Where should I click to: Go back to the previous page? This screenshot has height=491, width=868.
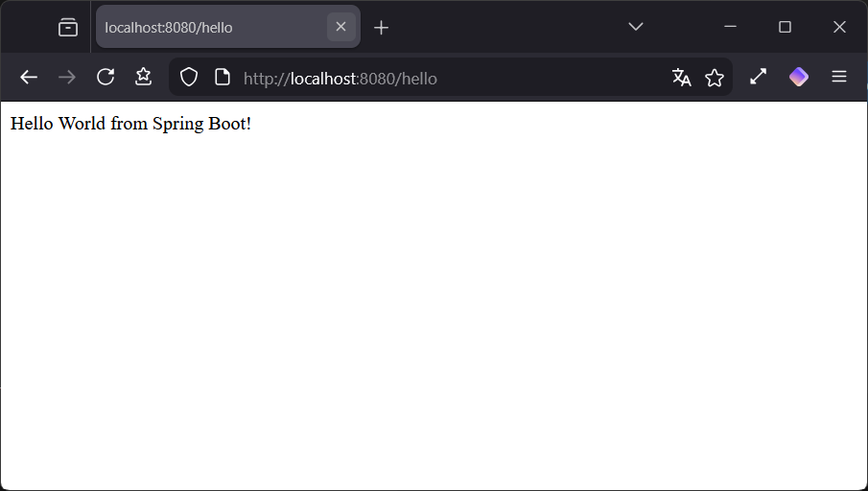click(x=29, y=77)
